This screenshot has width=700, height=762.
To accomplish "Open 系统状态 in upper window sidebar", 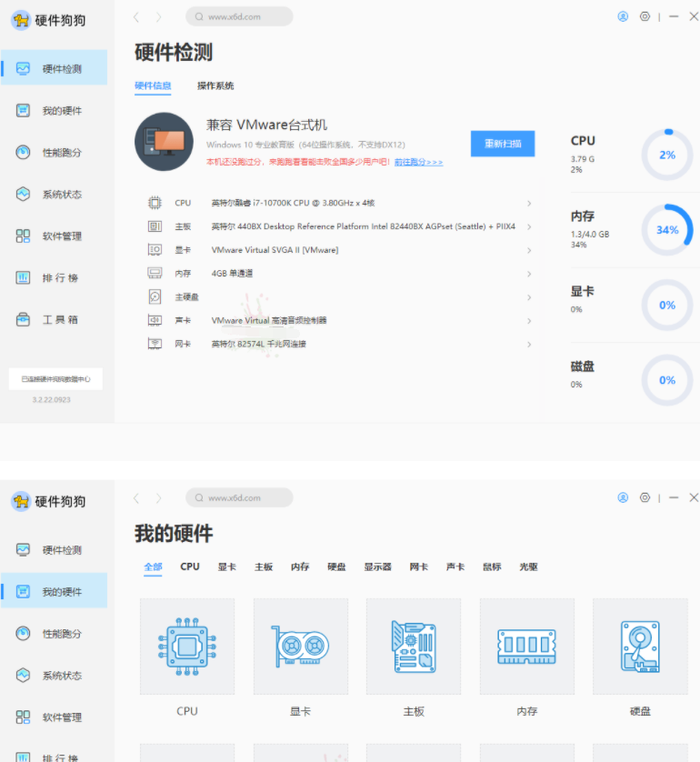I will [54, 194].
